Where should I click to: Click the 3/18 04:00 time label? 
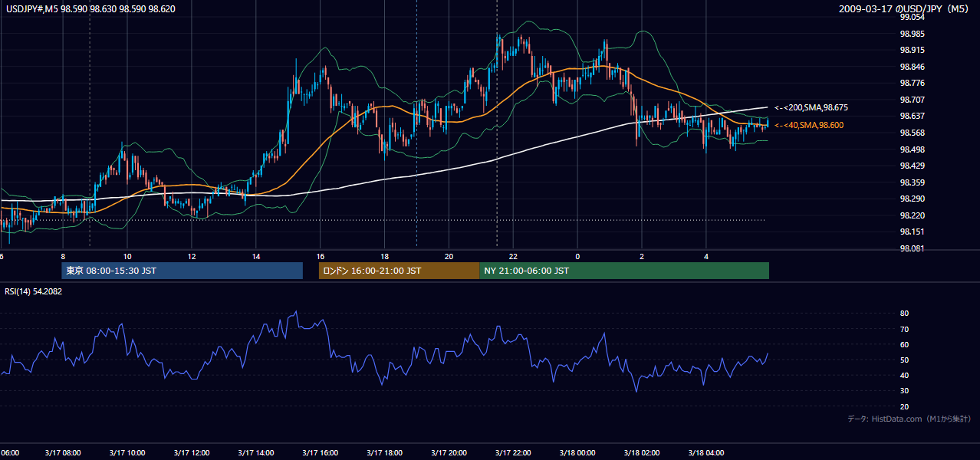coord(707,453)
